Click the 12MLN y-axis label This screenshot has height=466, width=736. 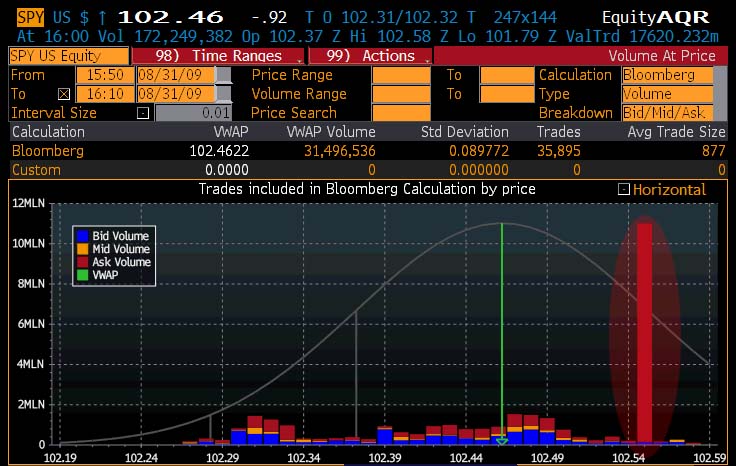pos(29,203)
